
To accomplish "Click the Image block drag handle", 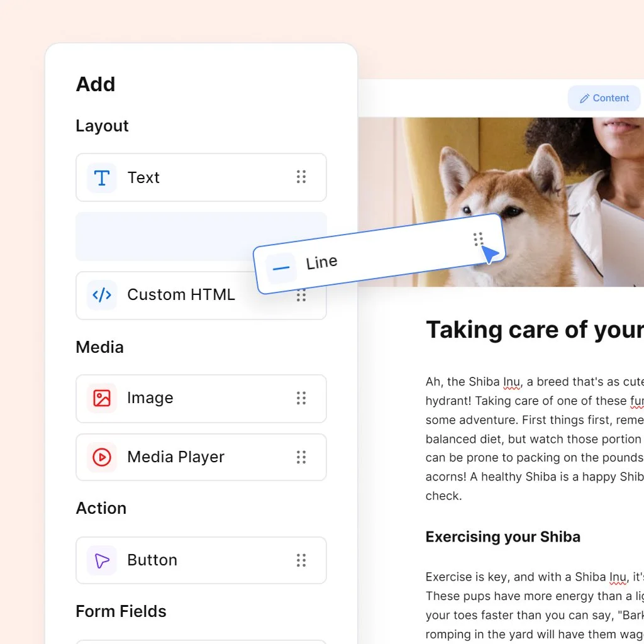I will (301, 398).
